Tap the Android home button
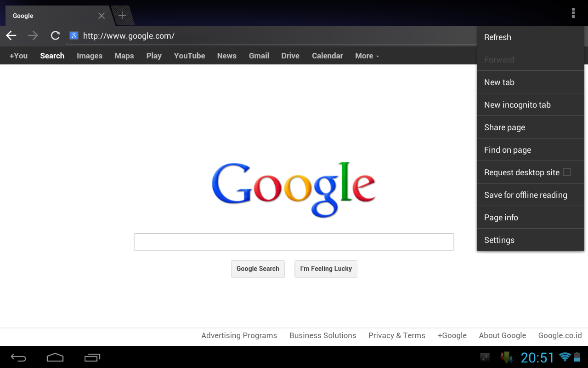This screenshot has width=588, height=368. click(x=55, y=357)
